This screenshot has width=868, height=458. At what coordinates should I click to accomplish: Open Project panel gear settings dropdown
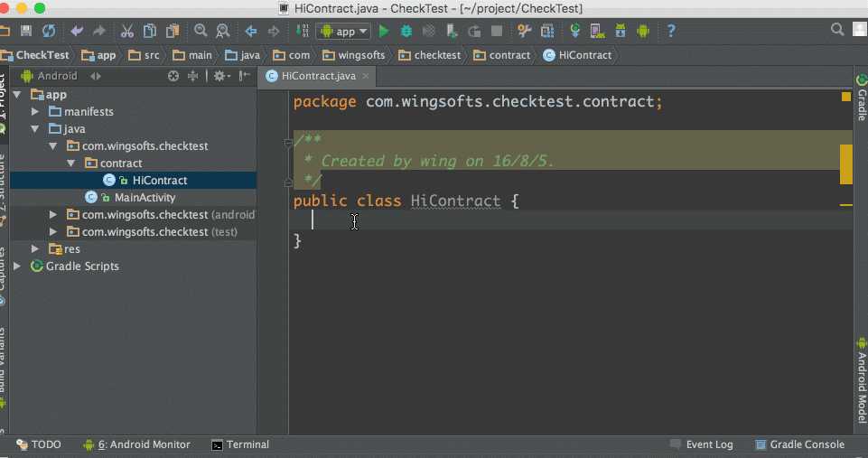click(222, 76)
